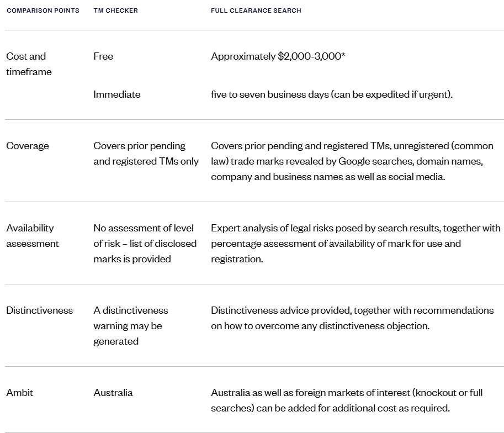Click 'No assessment of level of risk' cell
This screenshot has width=504, height=433.
tap(144, 244)
